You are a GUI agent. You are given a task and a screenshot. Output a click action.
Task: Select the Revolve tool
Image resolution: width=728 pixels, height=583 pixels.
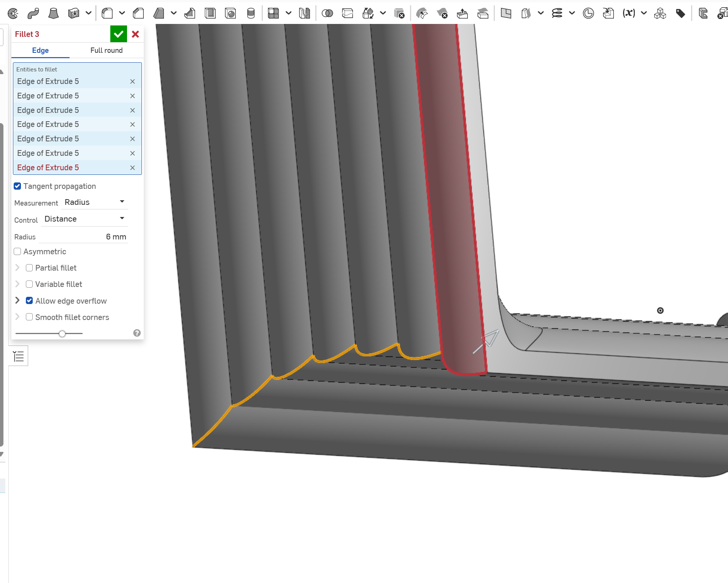13,14
